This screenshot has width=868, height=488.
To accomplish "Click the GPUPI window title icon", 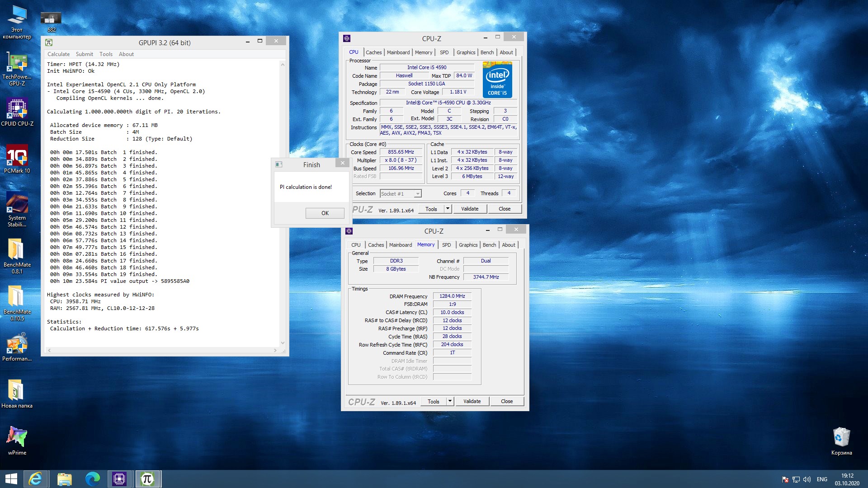I will click(49, 42).
